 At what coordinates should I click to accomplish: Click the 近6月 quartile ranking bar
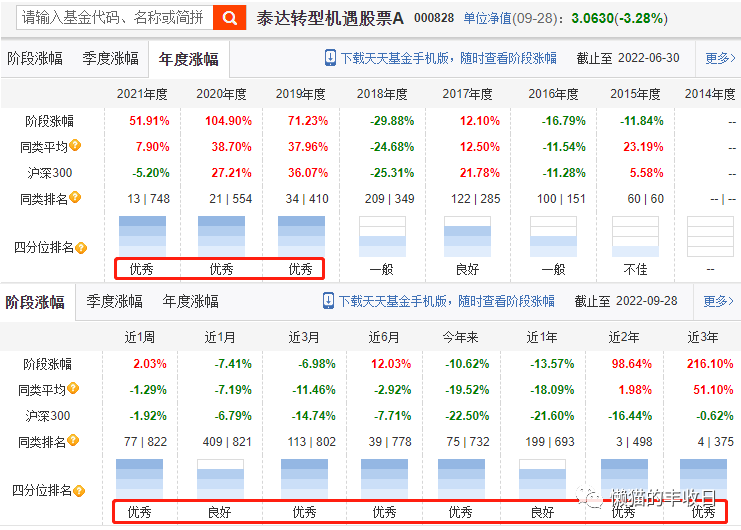(384, 479)
